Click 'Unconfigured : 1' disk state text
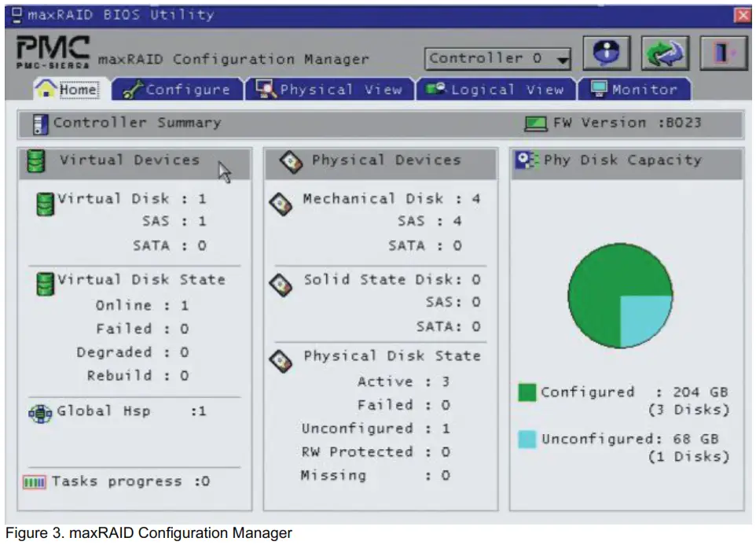This screenshot has width=756, height=545. tap(376, 429)
